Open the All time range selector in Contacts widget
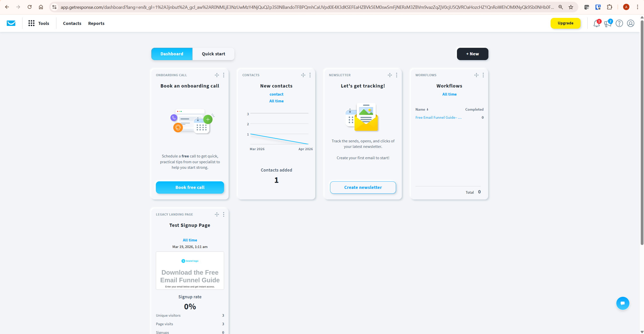 tap(276, 101)
